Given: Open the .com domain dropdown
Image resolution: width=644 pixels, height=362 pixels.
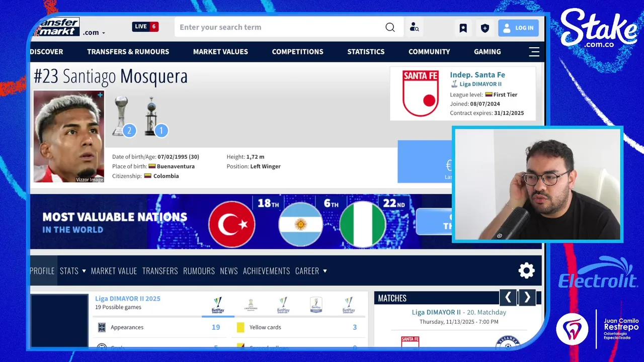Looking at the screenshot, I should coord(94,33).
